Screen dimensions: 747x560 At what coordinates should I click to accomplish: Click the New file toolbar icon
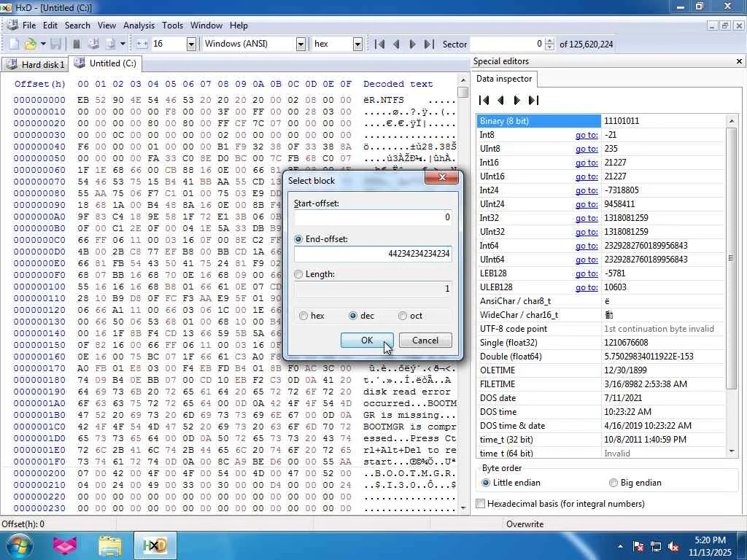14,44
